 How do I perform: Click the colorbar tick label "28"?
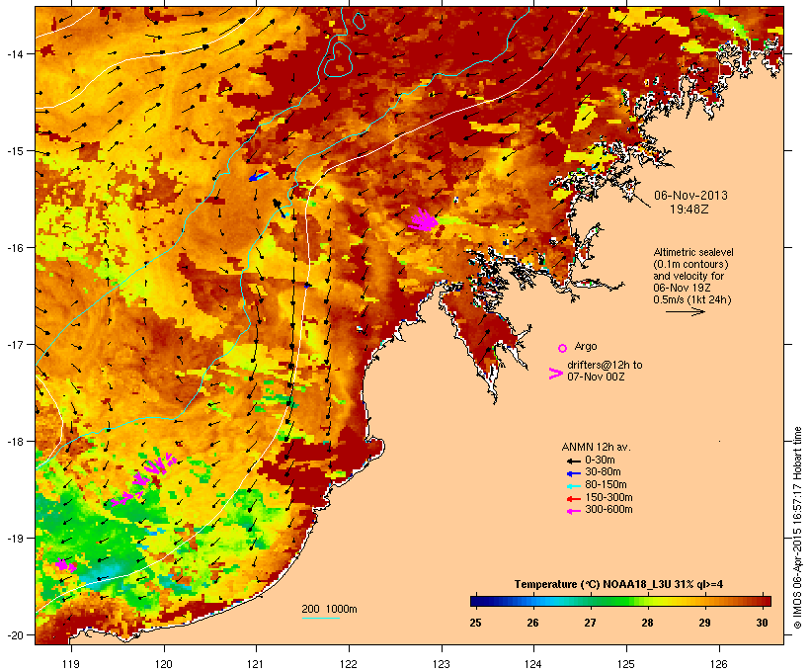[x=647, y=623]
